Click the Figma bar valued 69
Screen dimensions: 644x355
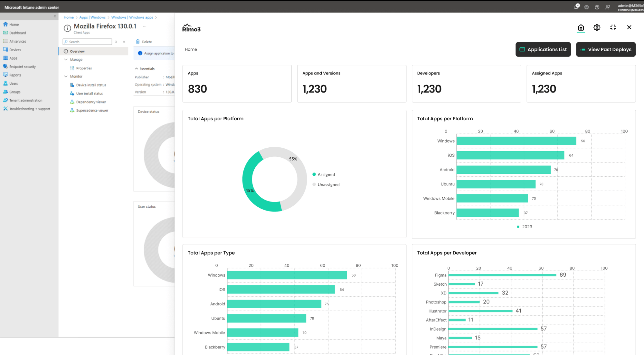(x=502, y=275)
